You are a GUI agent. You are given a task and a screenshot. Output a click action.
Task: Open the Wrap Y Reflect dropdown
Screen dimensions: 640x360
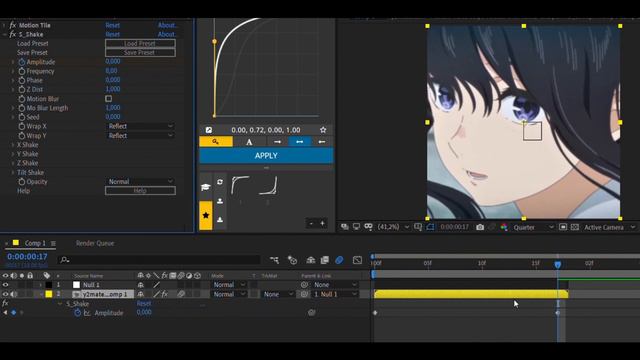(140, 136)
